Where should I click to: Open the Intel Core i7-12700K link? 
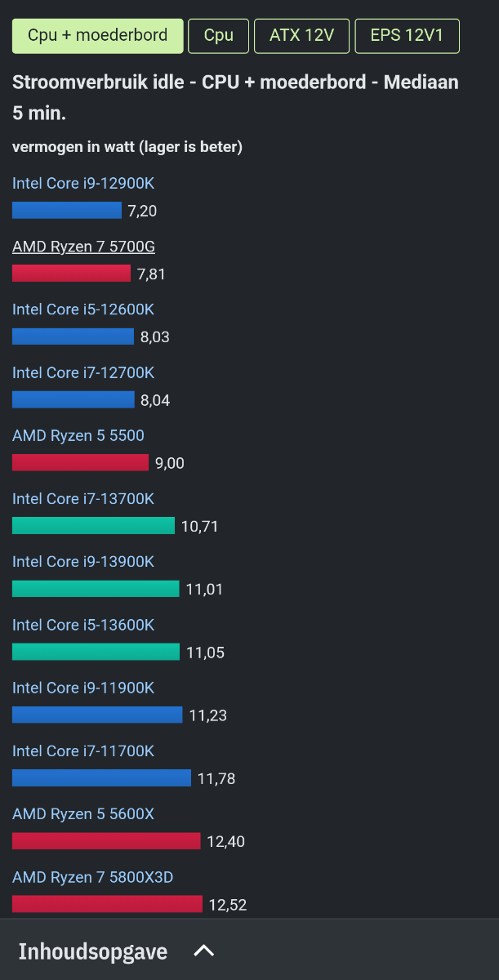pos(83,372)
